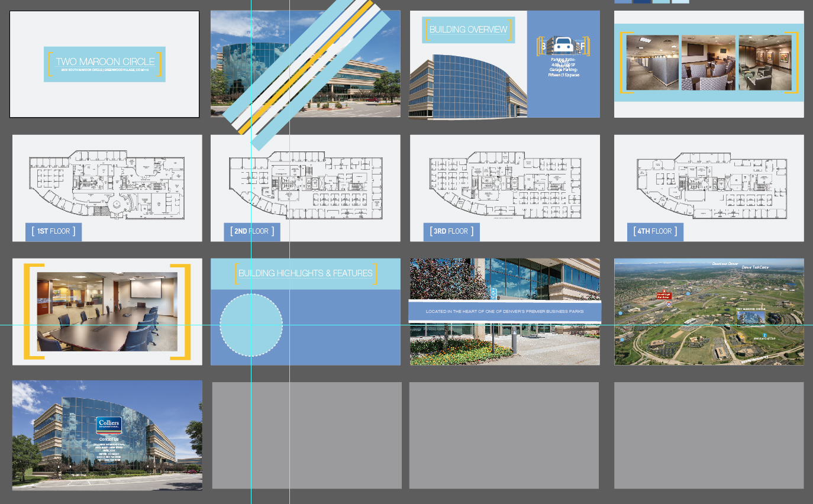The image size is (813, 504).
Task: Select the third floor plan drawing
Action: tap(506, 185)
